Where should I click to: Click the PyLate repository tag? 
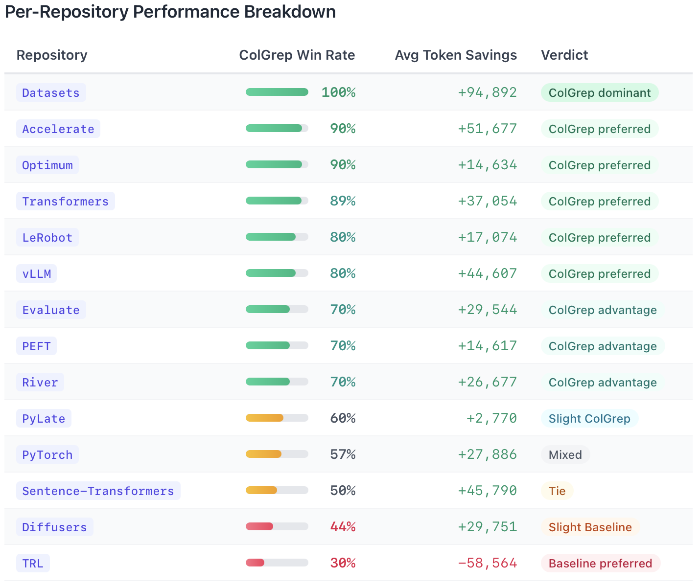(44, 419)
